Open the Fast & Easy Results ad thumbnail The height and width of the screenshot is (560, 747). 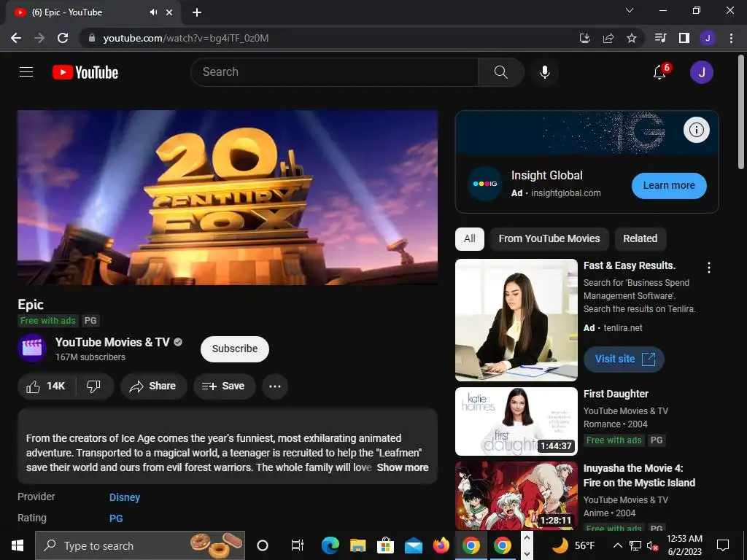(516, 320)
